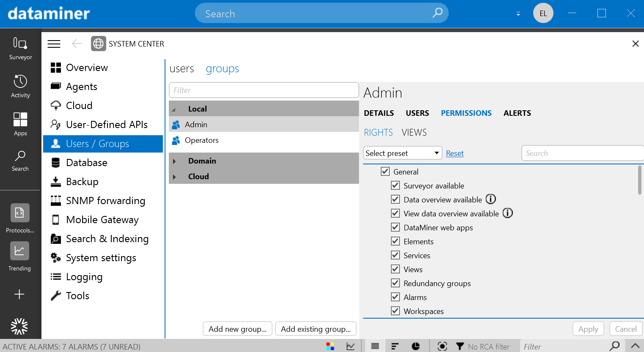644x352 pixels.
Task: Toggle the Alarms checkbox
Action: click(395, 297)
